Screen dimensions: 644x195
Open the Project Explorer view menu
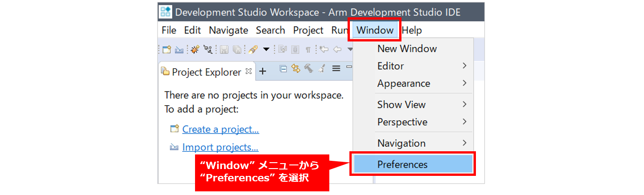(336, 68)
